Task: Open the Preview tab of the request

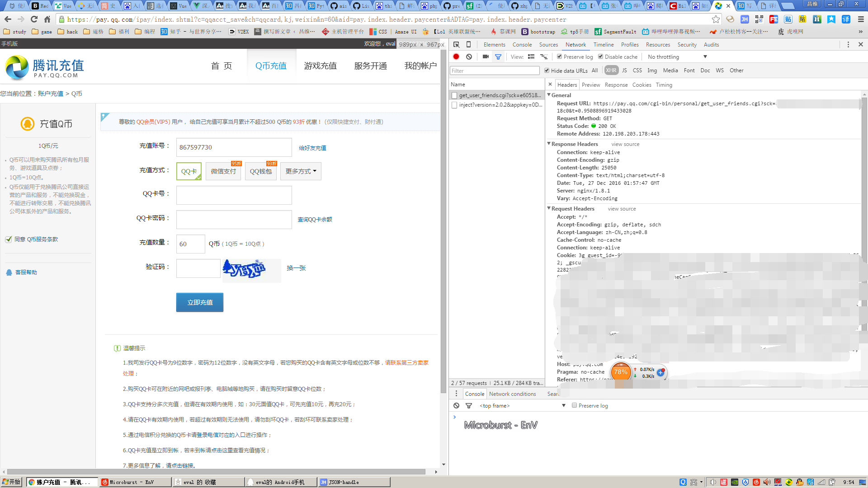Action: coord(590,85)
